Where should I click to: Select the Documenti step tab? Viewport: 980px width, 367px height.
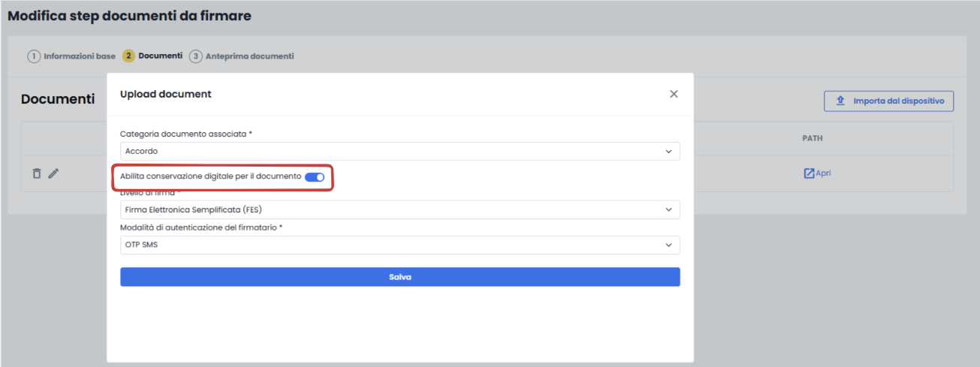[161, 56]
